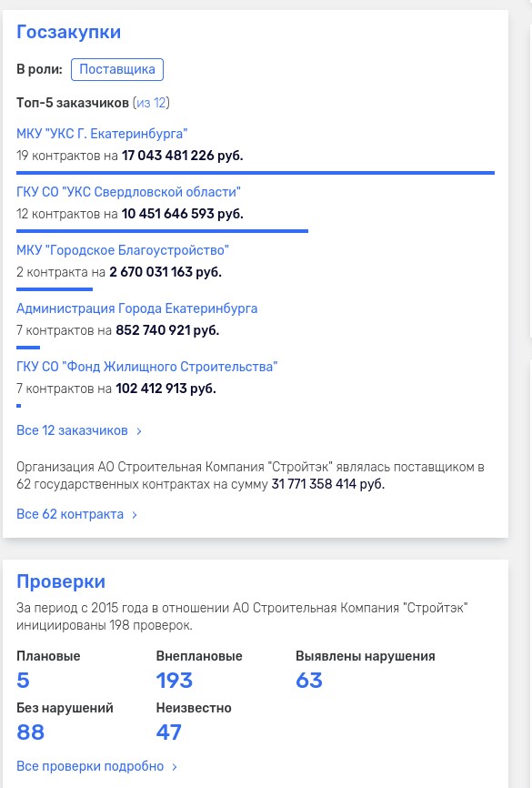Open ГКУ СО "УКС Свердловской области" link
Screen dimensions: 532x788
tap(128, 192)
